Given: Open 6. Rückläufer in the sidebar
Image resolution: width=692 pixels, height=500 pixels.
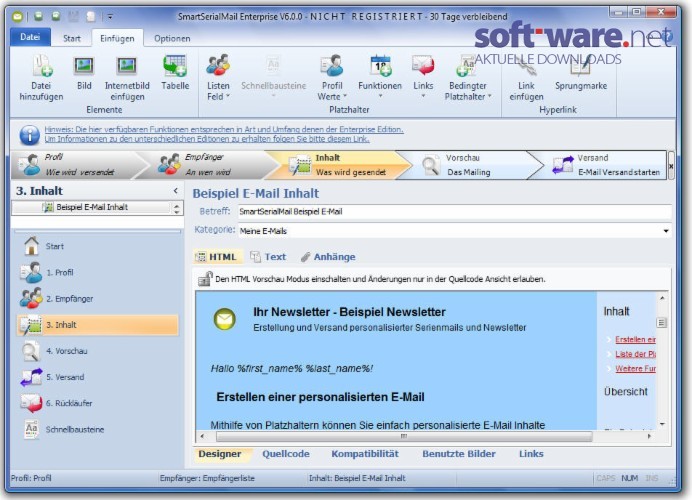Looking at the screenshot, I should (x=98, y=403).
